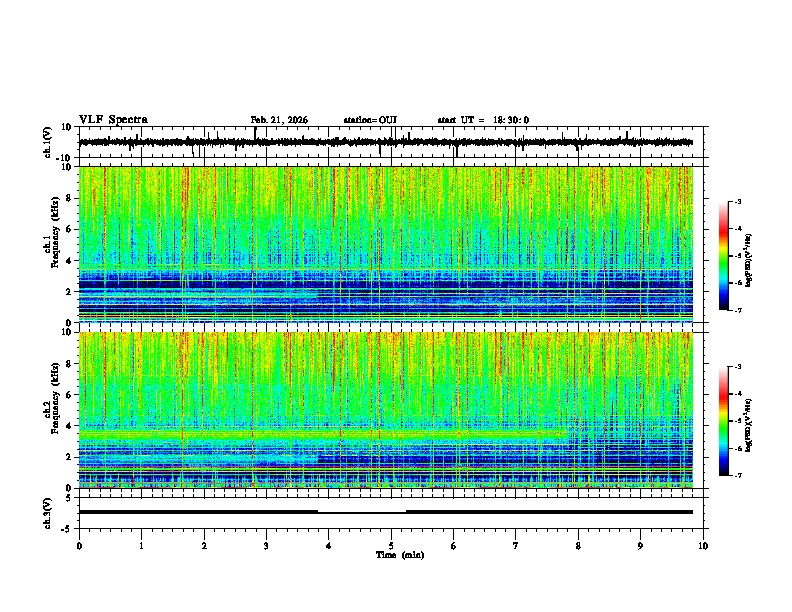Click the log(PSD) label next to ch.1 colorbar
This screenshot has width=792, height=612.
coord(748,260)
